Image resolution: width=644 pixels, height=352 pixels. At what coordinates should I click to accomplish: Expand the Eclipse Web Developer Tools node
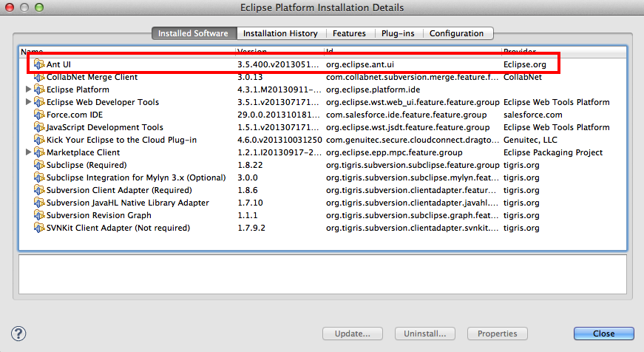tap(28, 101)
